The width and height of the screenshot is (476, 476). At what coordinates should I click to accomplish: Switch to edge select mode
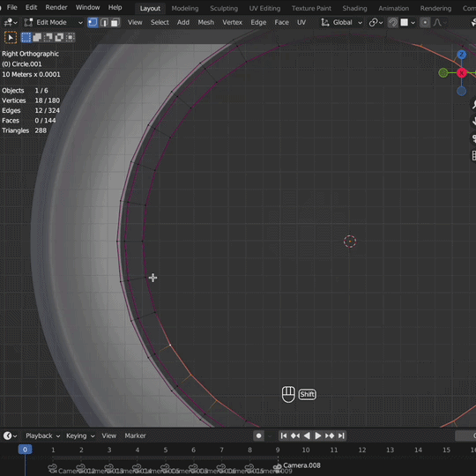(104, 22)
